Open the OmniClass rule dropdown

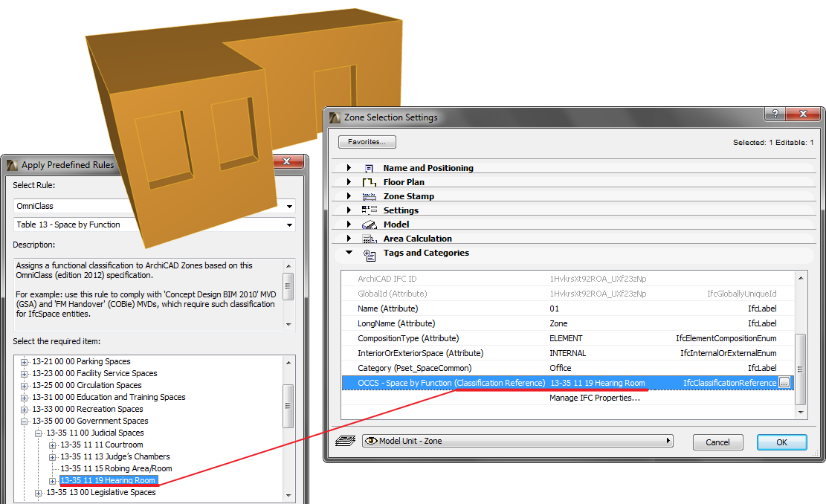point(289,207)
